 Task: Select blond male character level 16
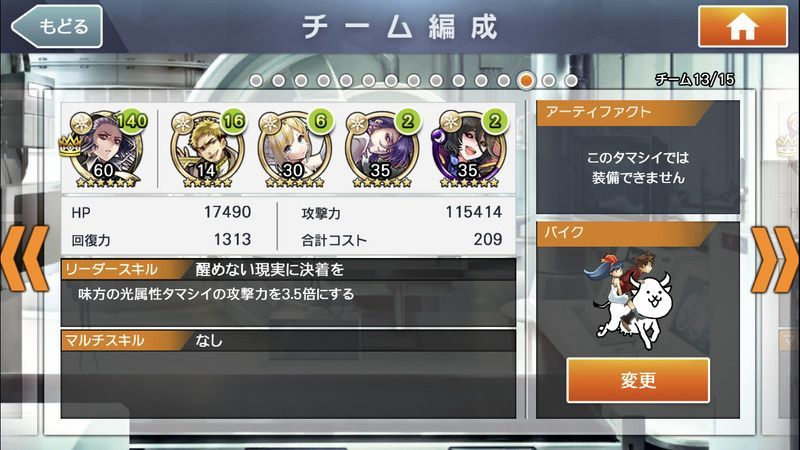pyautogui.click(x=207, y=149)
